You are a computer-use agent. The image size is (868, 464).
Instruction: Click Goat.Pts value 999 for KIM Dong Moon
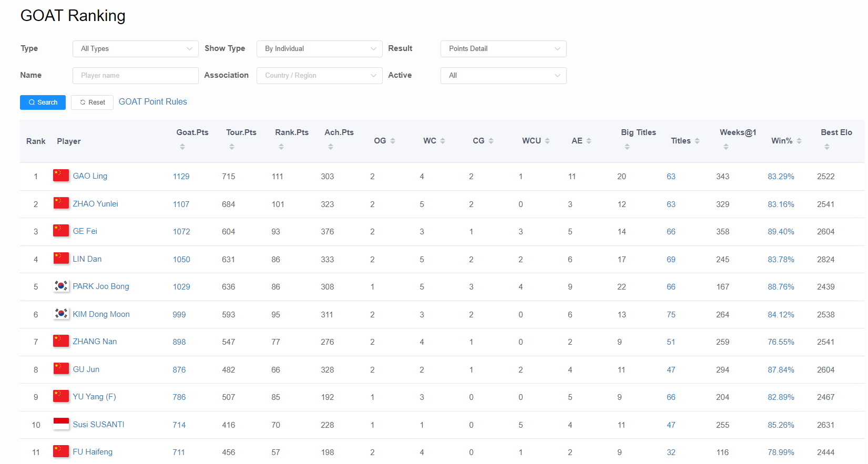pyautogui.click(x=179, y=315)
